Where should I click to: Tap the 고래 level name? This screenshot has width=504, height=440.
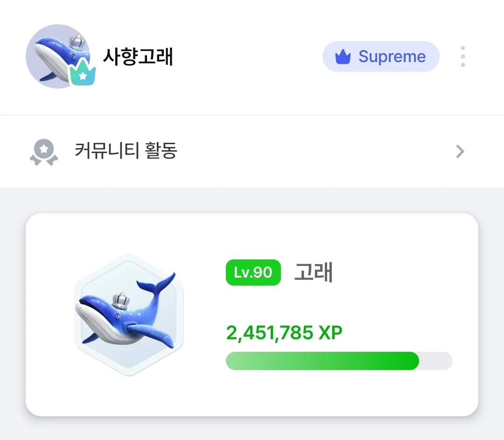[x=313, y=272]
